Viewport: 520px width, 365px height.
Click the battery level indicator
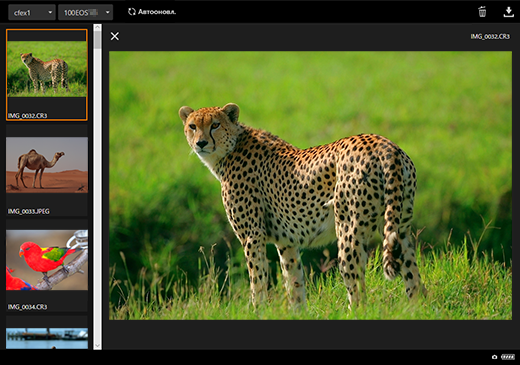pos(508,357)
